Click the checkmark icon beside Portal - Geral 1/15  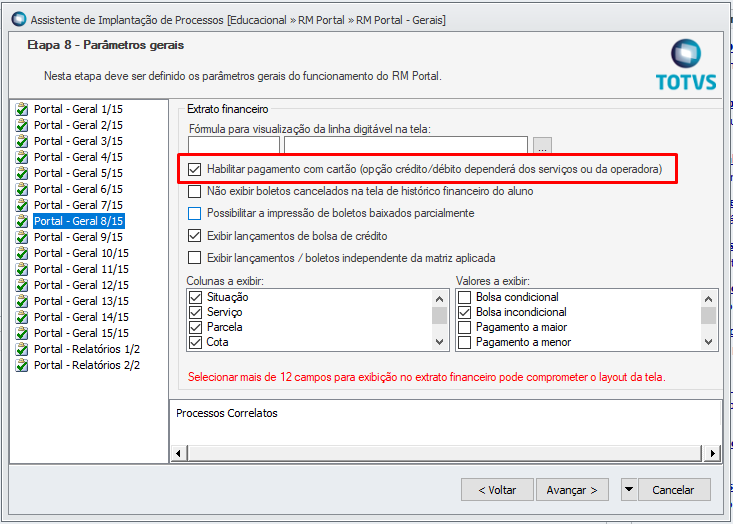tap(22, 109)
